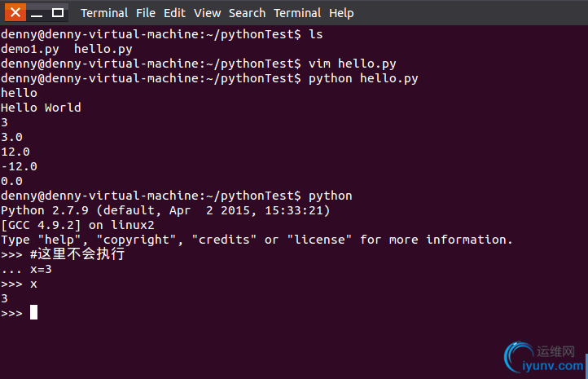Open the Help menu
Screen dimensions: 588x379
tap(341, 13)
